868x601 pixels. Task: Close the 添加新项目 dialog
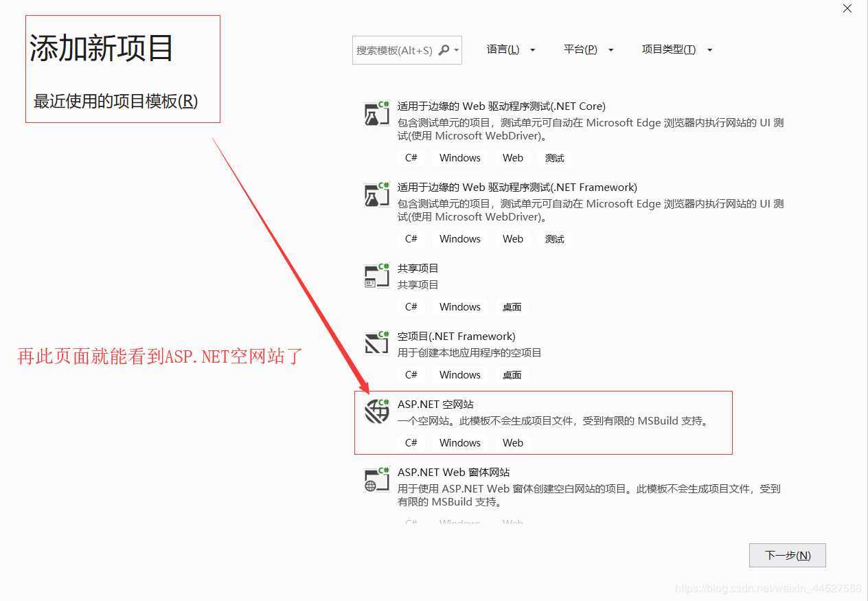[x=847, y=8]
